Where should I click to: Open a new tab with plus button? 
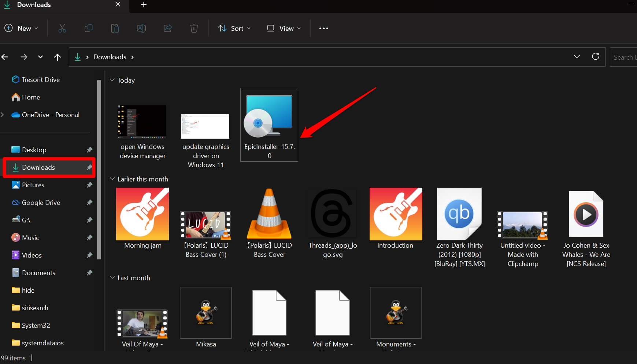tap(144, 5)
